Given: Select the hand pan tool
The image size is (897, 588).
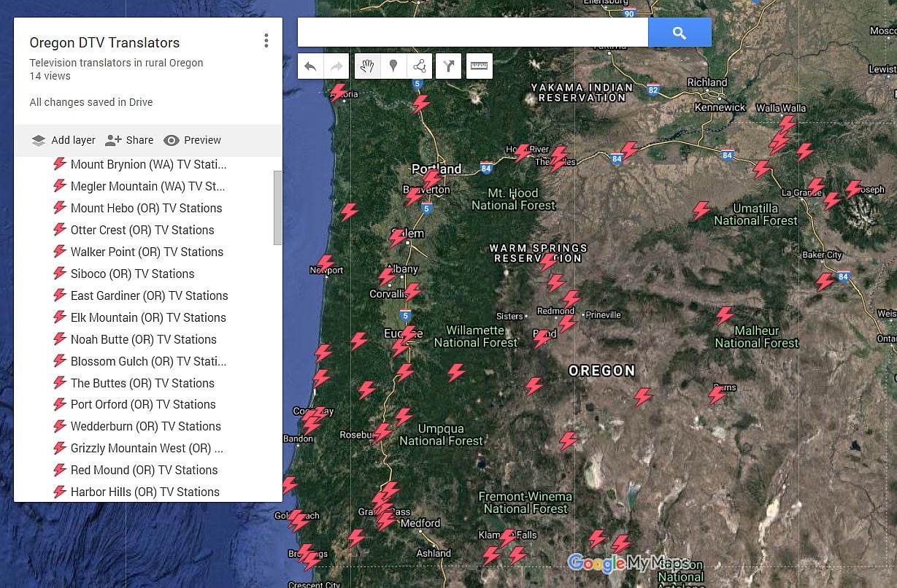Looking at the screenshot, I should (x=367, y=66).
